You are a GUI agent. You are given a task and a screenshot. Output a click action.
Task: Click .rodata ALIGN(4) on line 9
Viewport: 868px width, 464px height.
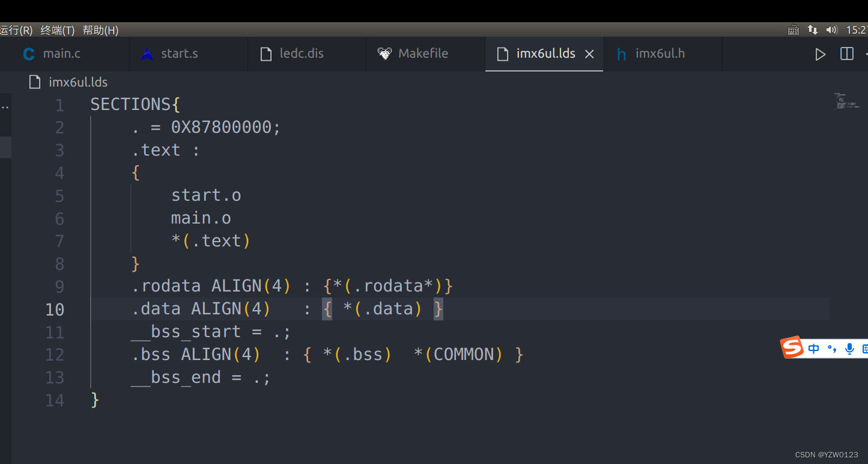(x=211, y=286)
